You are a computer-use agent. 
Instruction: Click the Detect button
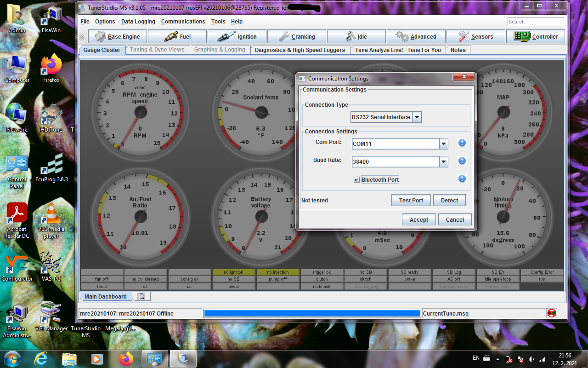[449, 200]
